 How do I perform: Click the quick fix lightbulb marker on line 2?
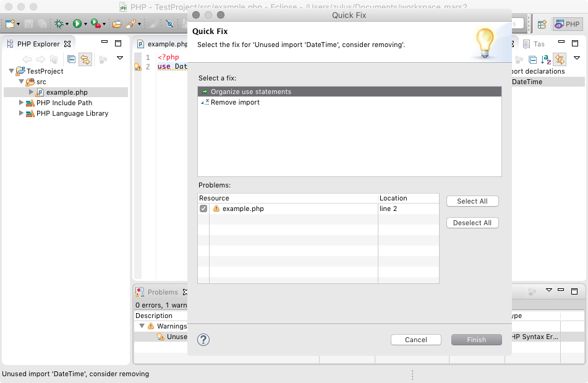(138, 67)
